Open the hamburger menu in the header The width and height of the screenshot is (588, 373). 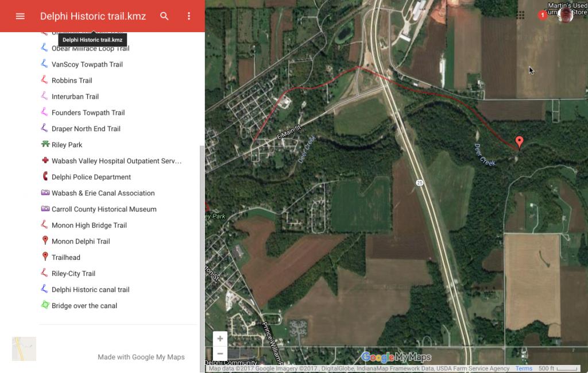(x=20, y=16)
